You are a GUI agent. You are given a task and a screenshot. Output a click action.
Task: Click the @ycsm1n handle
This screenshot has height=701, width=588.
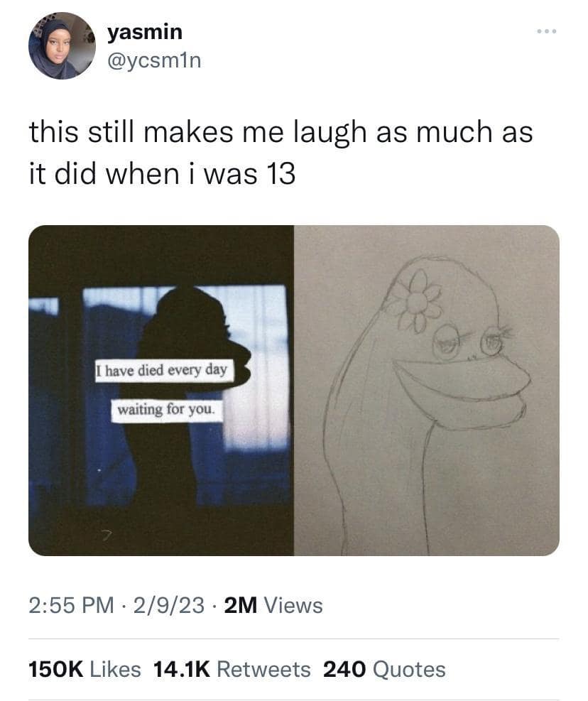click(154, 61)
